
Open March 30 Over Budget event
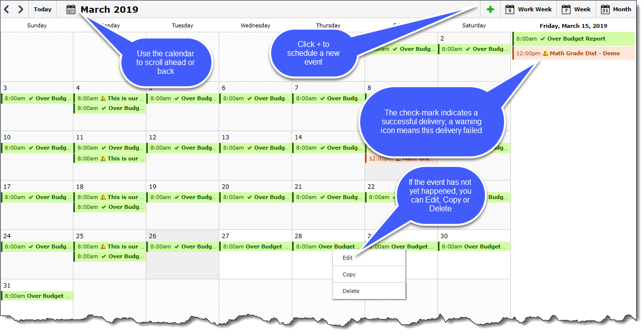coord(474,246)
